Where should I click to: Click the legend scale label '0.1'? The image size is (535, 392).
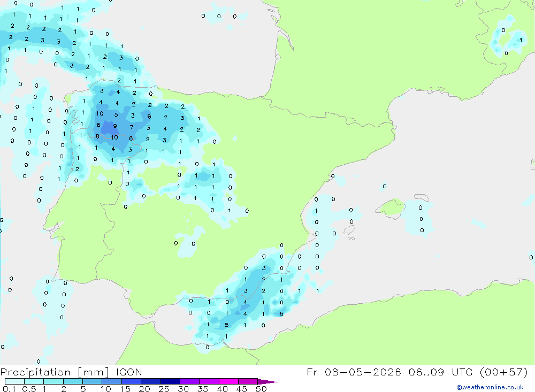click(9, 389)
